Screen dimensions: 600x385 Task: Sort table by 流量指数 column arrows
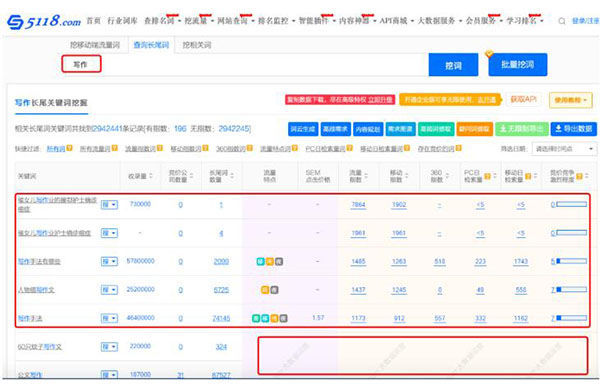tap(366, 176)
